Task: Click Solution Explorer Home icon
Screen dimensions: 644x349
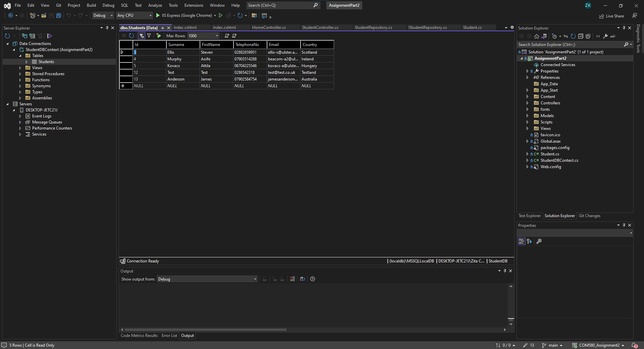Action: pos(537,36)
